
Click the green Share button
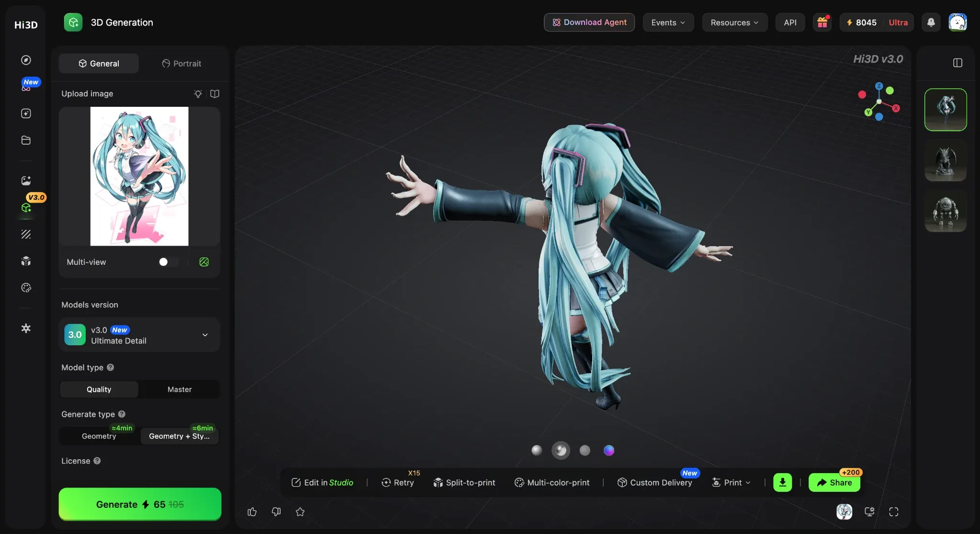(x=834, y=482)
